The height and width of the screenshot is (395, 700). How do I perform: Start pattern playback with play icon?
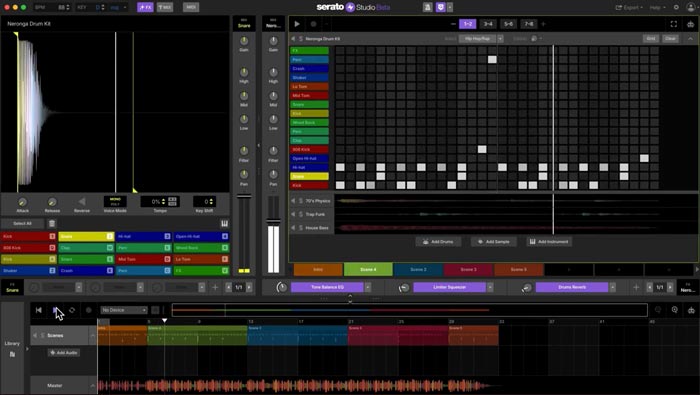(x=297, y=24)
